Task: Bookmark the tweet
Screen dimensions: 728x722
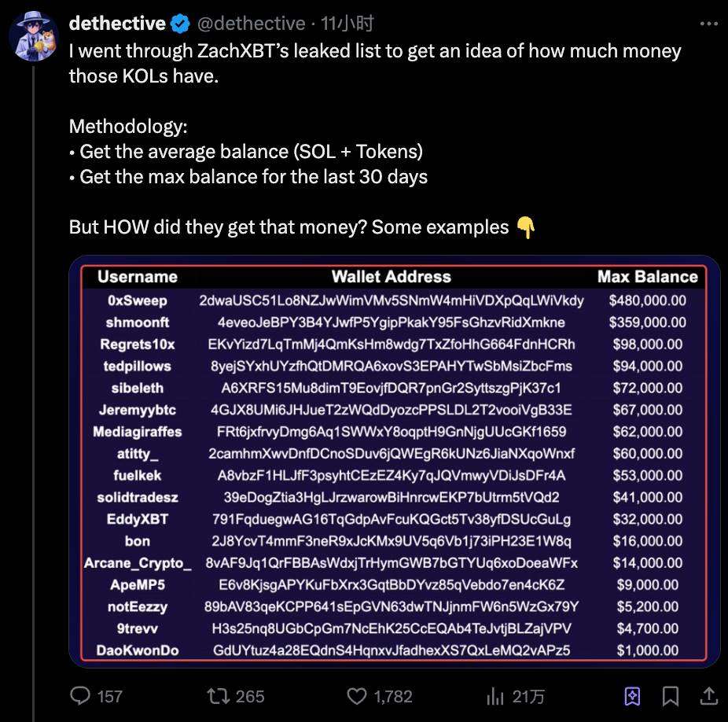Action: (x=671, y=696)
